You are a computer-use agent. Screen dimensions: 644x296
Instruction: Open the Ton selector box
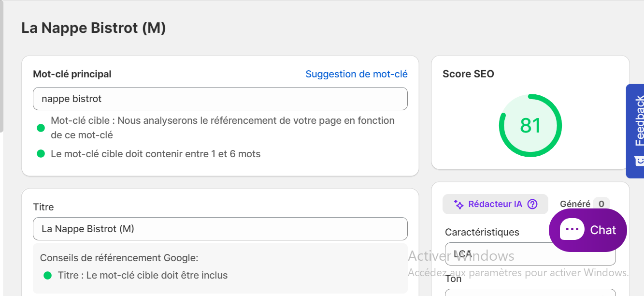pyautogui.click(x=530, y=292)
